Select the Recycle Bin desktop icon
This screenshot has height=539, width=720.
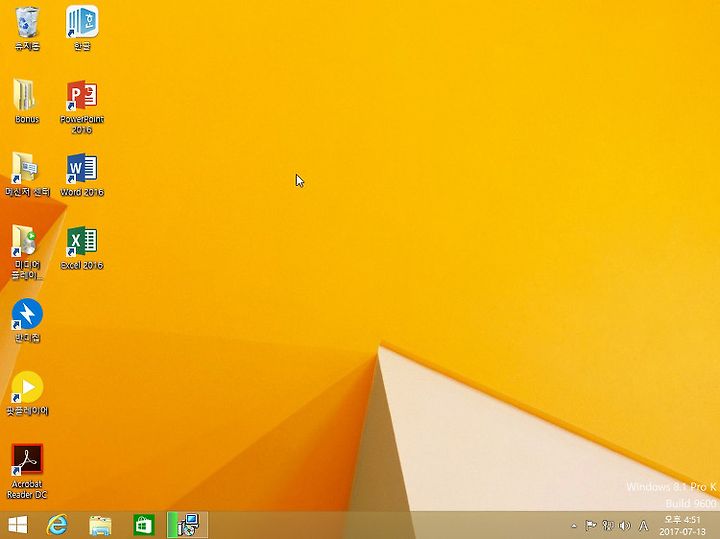[x=27, y=28]
